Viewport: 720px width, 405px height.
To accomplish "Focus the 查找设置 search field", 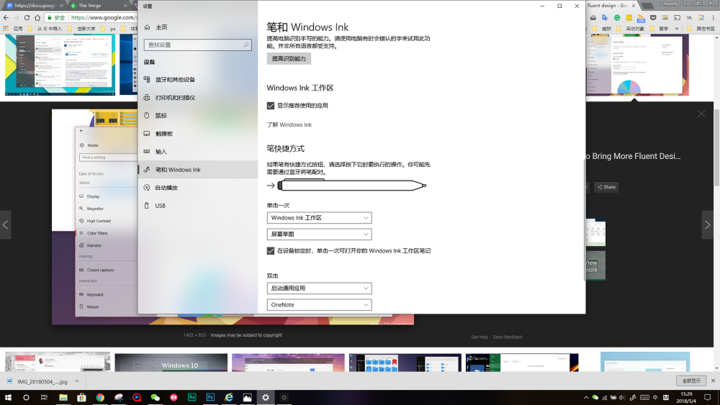I will (197, 45).
